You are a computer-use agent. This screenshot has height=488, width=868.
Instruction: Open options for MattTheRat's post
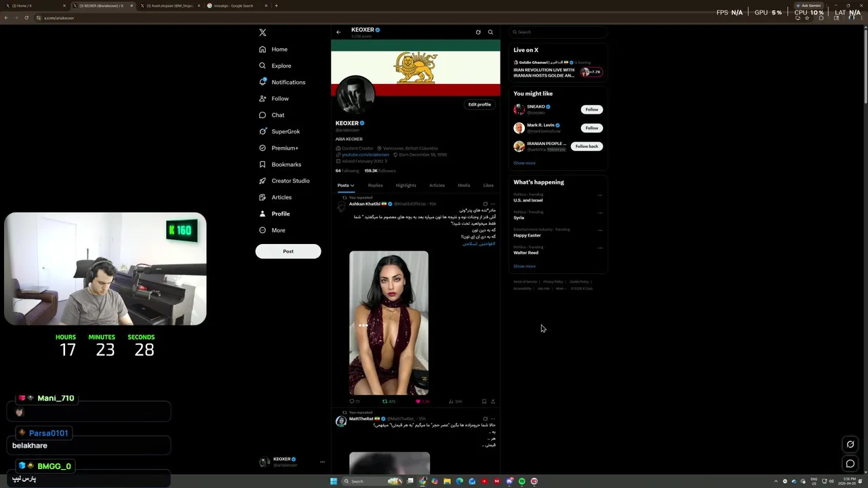tap(493, 419)
